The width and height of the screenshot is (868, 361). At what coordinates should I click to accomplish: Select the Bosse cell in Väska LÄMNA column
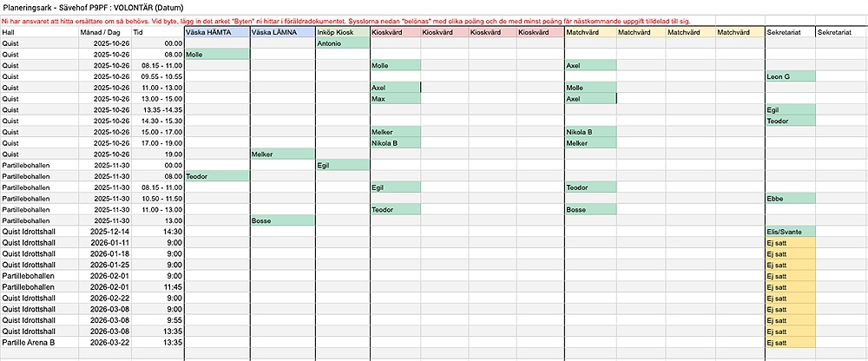click(282, 220)
